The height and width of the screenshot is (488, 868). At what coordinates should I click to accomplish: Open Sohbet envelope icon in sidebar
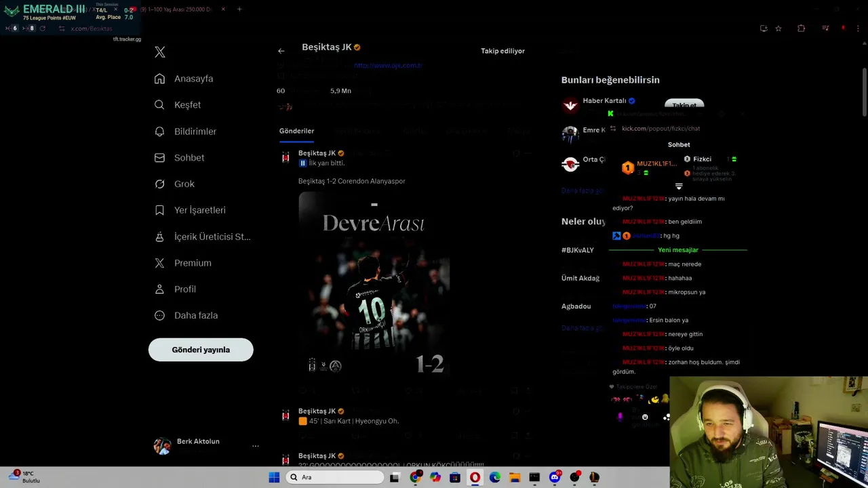159,158
